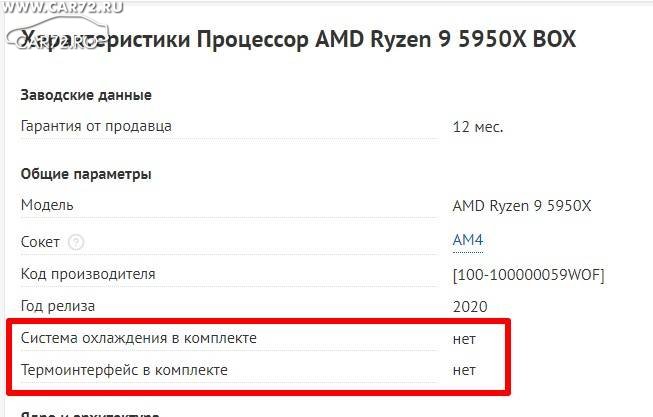Open the AM4 socket link
The height and width of the screenshot is (417, 653).
[x=468, y=240]
